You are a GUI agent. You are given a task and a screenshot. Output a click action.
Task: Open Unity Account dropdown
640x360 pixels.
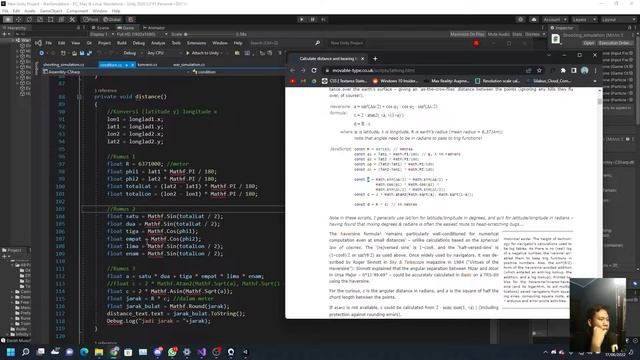pyautogui.click(x=555, y=19)
